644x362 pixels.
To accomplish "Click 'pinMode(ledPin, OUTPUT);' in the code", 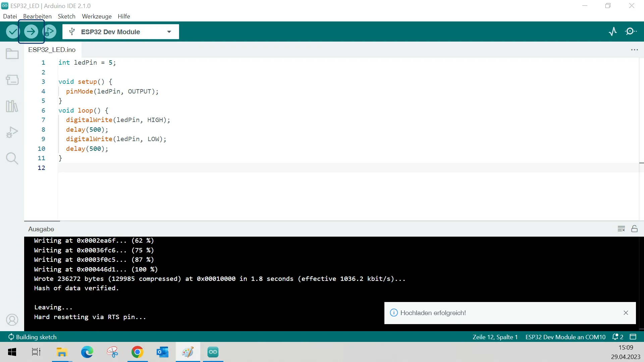I will 112,92.
